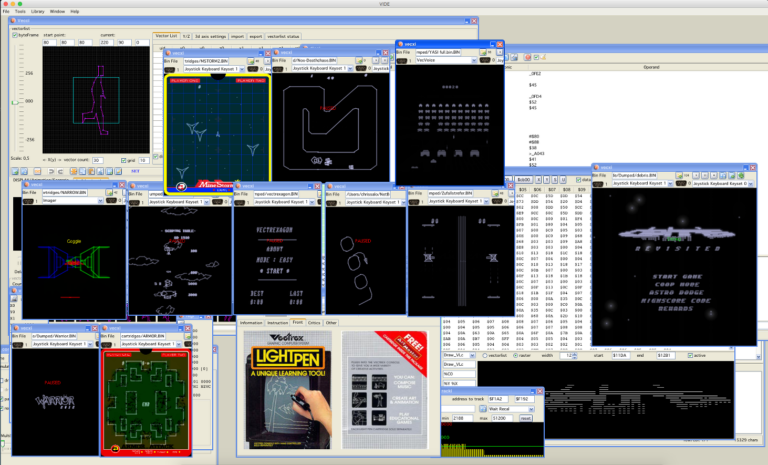
Task: Select the Critics tab in cartridge info
Action: coord(314,322)
